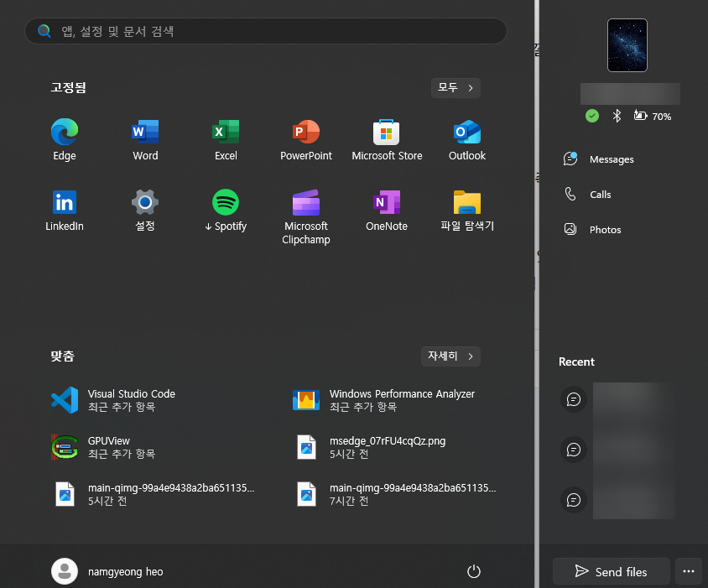Expand all pinned apps with 모두 button
708x588 pixels.
tap(456, 87)
